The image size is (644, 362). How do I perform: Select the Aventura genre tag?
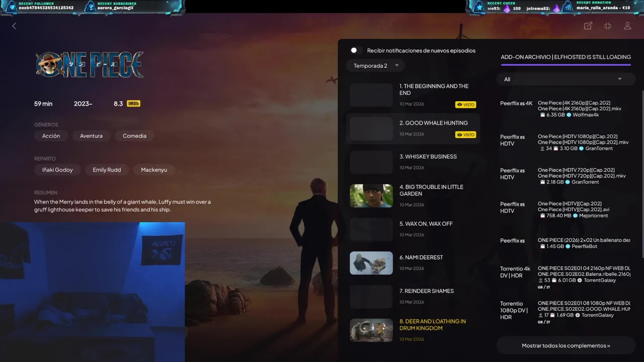click(x=91, y=136)
